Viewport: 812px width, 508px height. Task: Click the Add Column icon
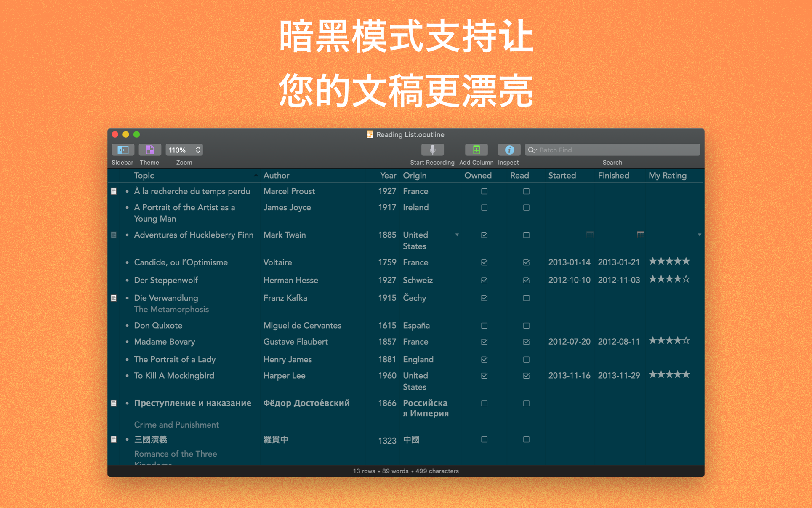476,150
